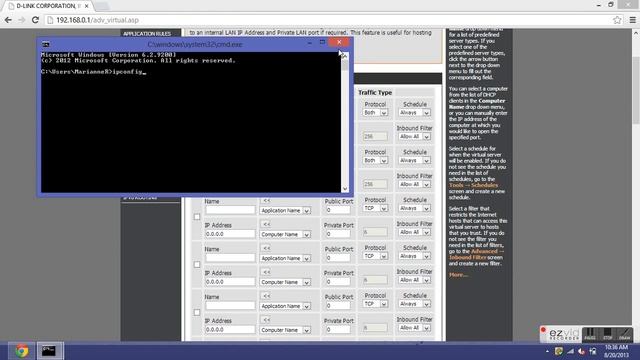Click top visible rule's Public Port field

point(338,210)
